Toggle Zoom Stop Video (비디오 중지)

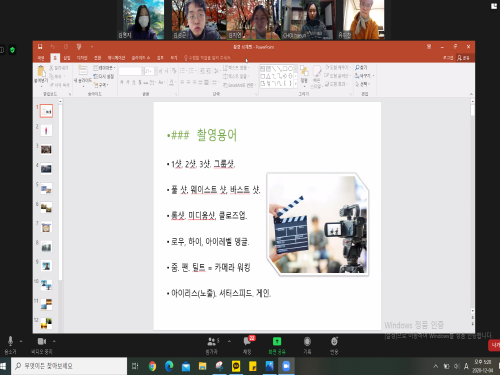click(x=42, y=345)
